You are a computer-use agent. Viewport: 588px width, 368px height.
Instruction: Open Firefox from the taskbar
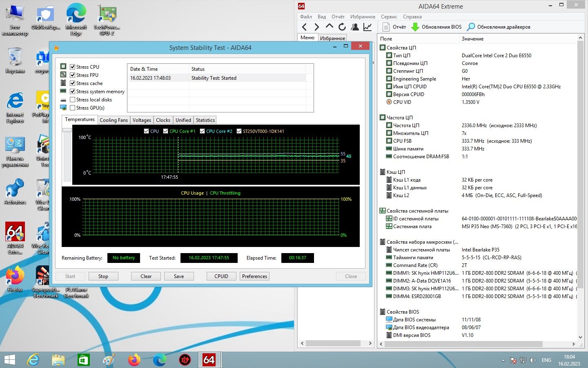[134, 360]
